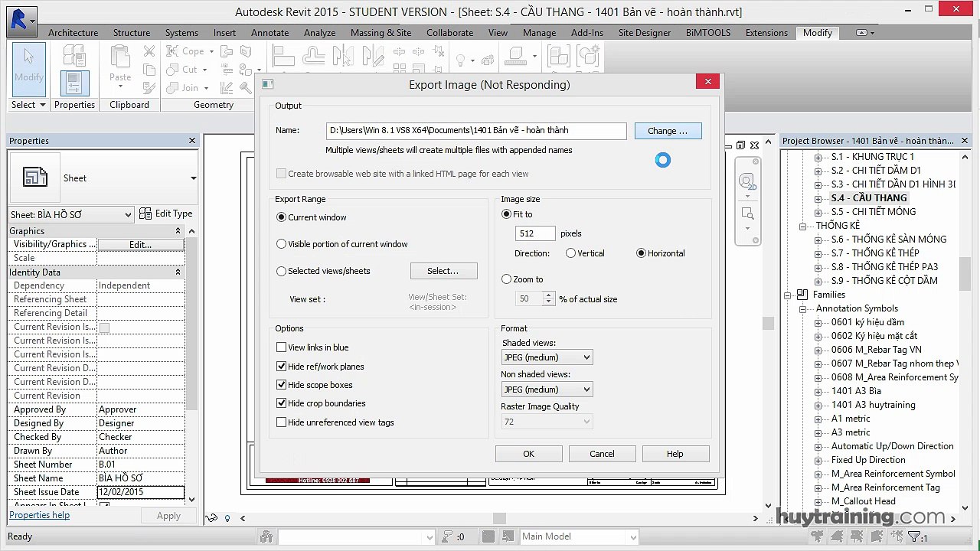This screenshot has width=980, height=551.
Task: Click the selection Filter icon in status bar
Action: (x=916, y=537)
